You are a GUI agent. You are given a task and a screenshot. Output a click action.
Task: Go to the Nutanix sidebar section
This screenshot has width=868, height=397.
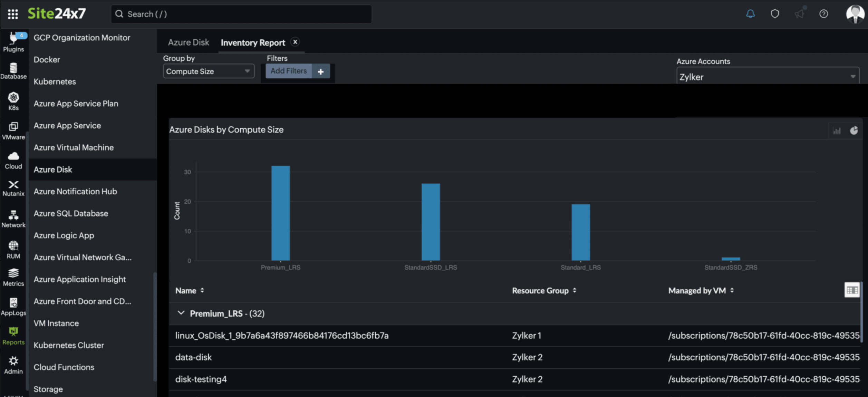[13, 188]
